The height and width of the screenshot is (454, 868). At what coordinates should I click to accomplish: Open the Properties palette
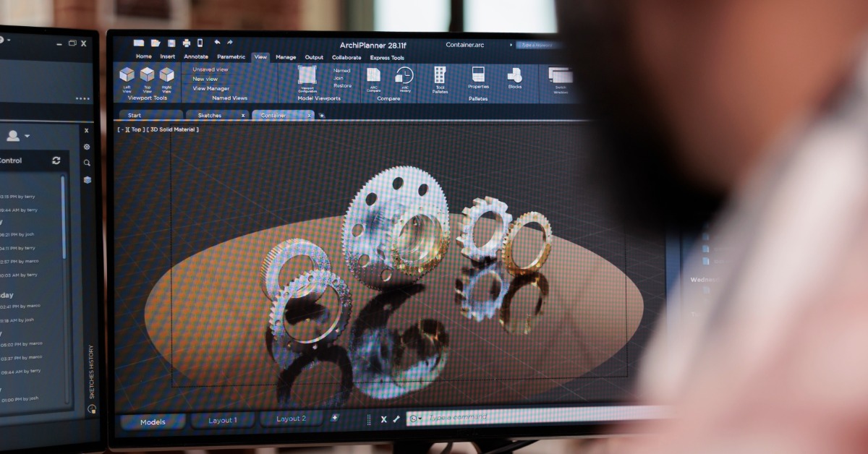coord(478,74)
